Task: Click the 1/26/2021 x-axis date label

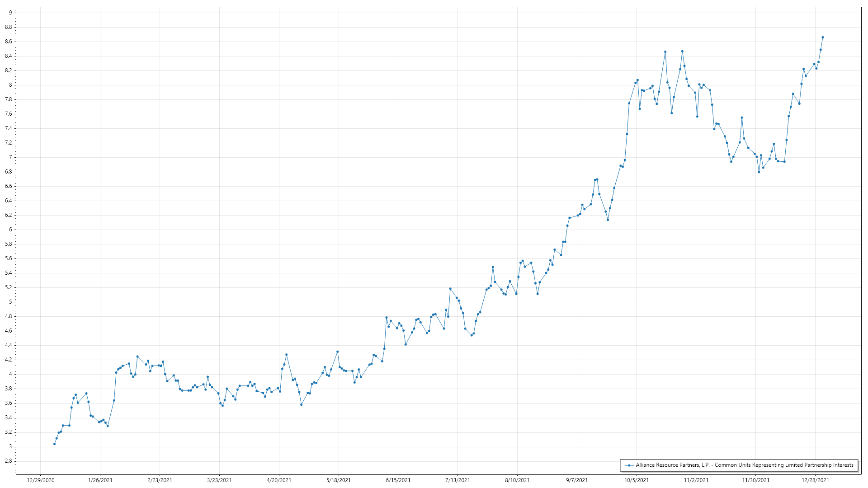Action: tap(100, 480)
